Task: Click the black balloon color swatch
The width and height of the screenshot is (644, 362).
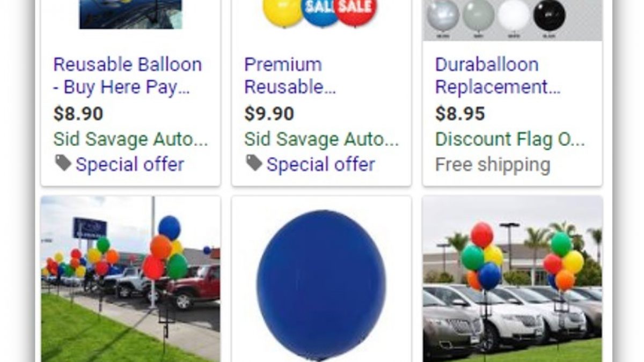Action: coord(549,14)
